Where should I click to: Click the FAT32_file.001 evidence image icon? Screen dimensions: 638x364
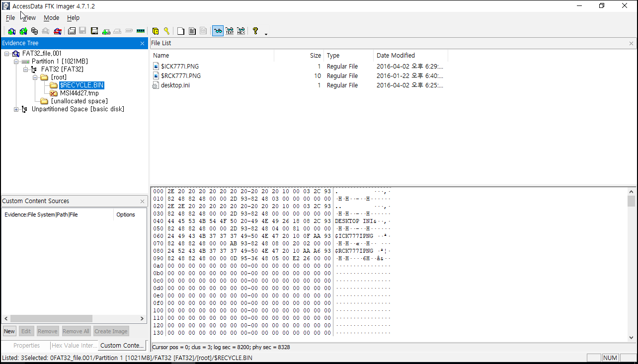(16, 53)
